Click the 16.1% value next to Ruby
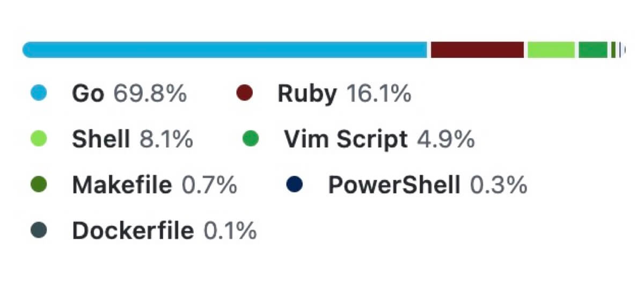The image size is (644, 299). click(379, 94)
